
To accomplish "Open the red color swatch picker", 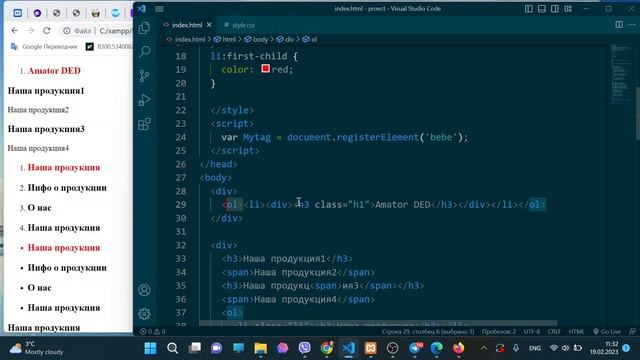I will pyautogui.click(x=266, y=69).
